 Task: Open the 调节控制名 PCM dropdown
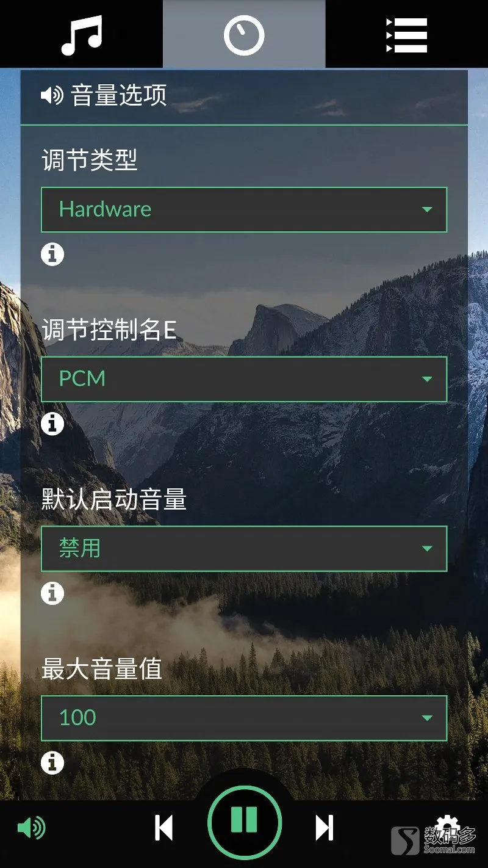coord(244,379)
